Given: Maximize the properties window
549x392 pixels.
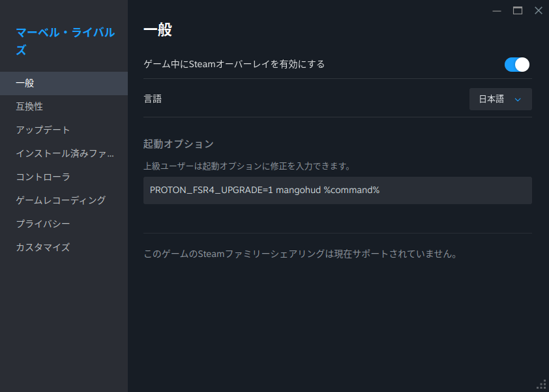Looking at the screenshot, I should [518, 10].
